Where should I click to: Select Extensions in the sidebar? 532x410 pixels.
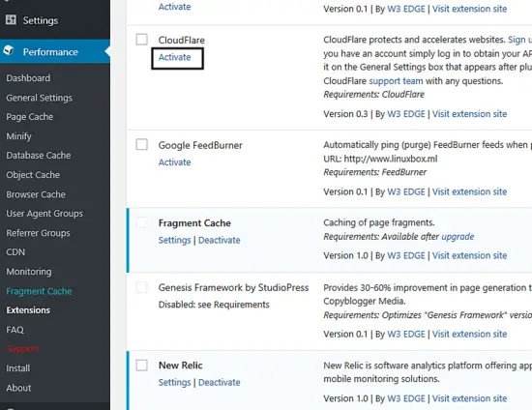coord(28,310)
